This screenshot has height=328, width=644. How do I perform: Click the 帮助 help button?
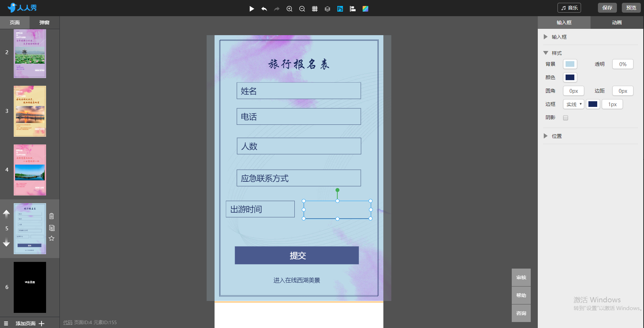[521, 295]
